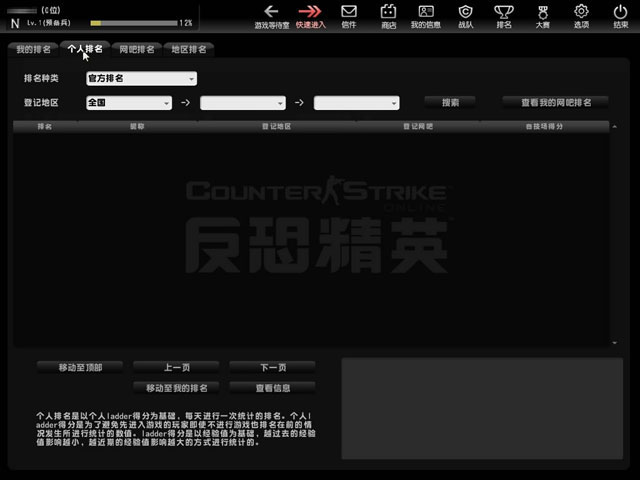640x480 pixels.
Task: Go back to the game waiting room (游戏等待室)
Action: click(272, 16)
